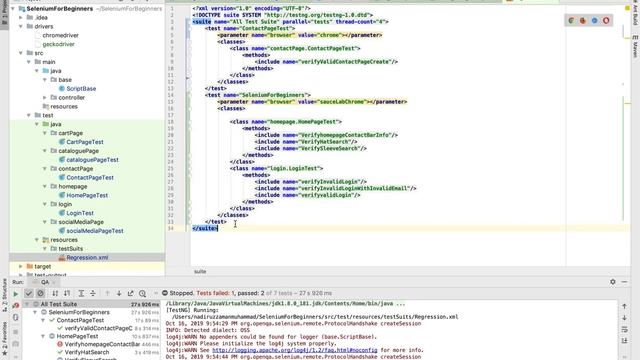This screenshot has height=360, width=640.
Task: Open Run panel settings gear
Action: point(613,282)
